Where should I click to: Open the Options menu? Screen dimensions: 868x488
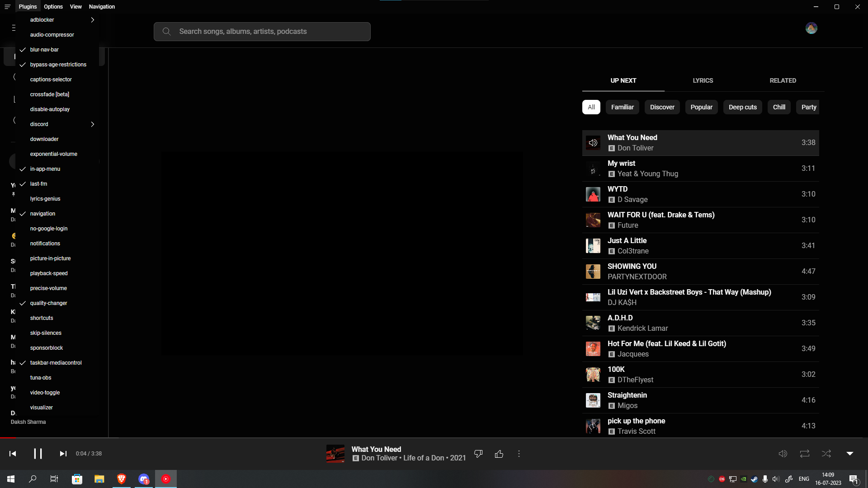click(x=53, y=6)
